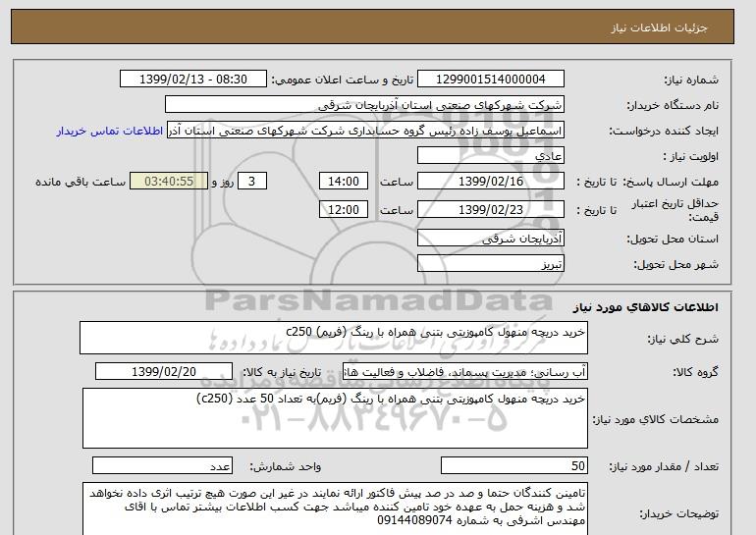The image size is (756, 535).
Task: Click the countdown timer 03:40:55
Action: point(169,182)
